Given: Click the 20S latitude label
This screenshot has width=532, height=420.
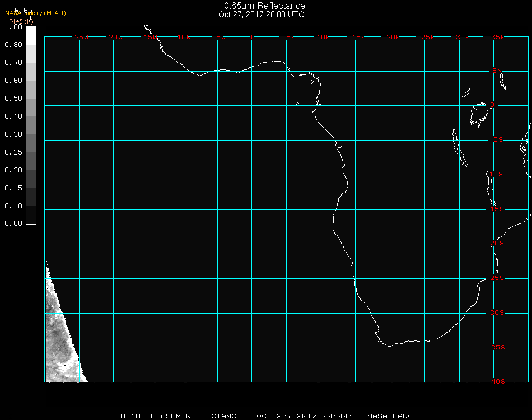Looking at the screenshot, I should click(x=497, y=243).
